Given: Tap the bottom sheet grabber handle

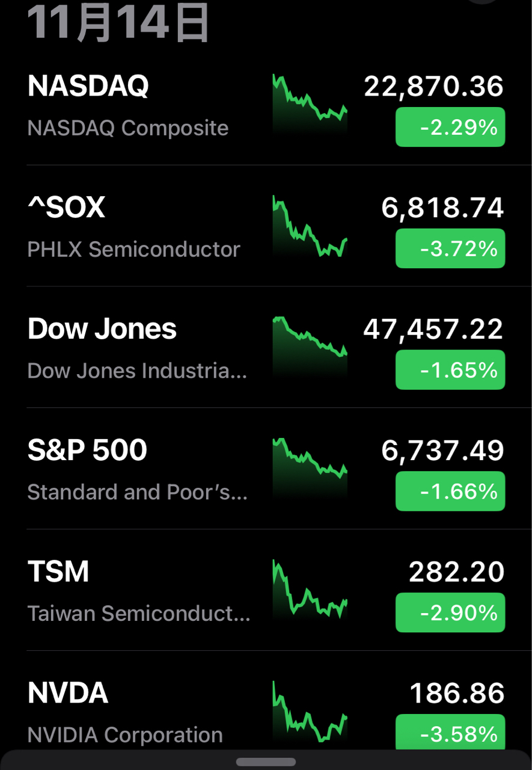Looking at the screenshot, I should [266, 762].
